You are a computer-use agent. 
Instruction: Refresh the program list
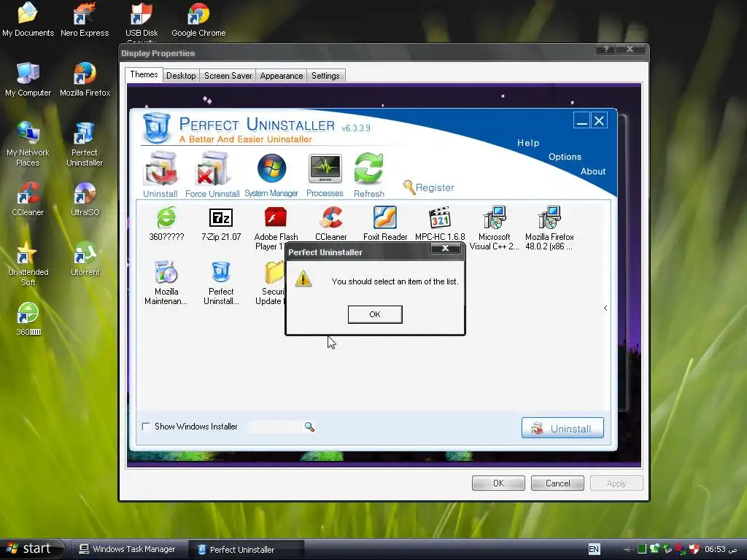coord(368,174)
